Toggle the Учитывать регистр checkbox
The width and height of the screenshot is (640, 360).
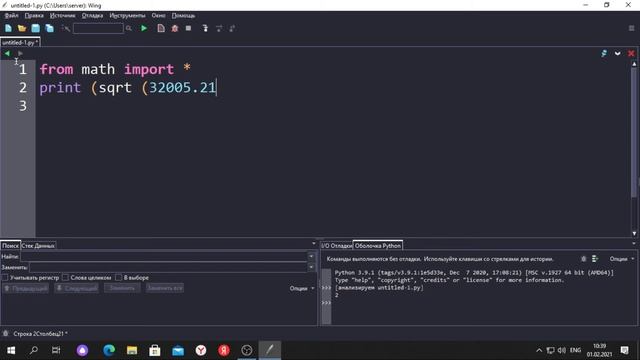click(5, 278)
